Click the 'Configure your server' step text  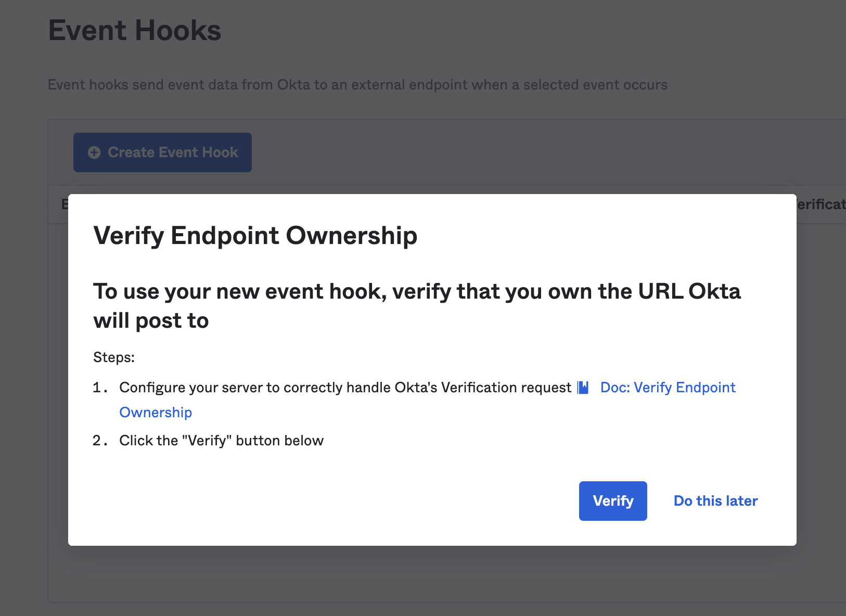(x=345, y=388)
